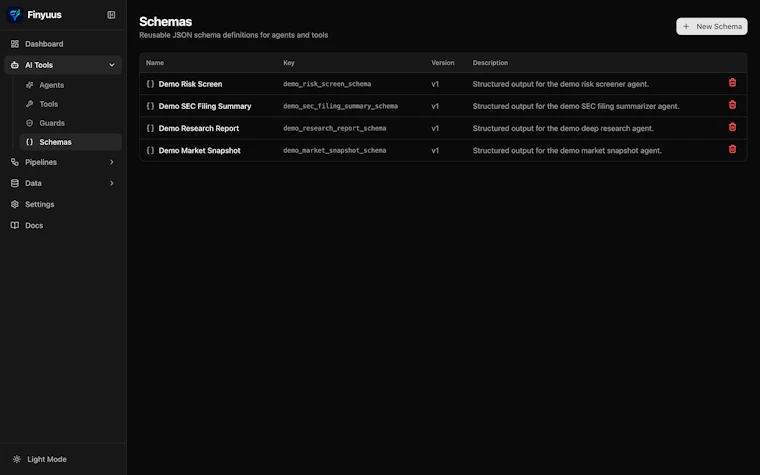760x475 pixels.
Task: Open the Settings page
Action: point(63,205)
